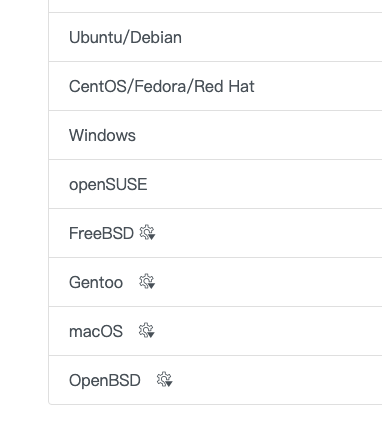Click the gear icon beside Gentoo
This screenshot has height=432, width=382.
click(147, 282)
